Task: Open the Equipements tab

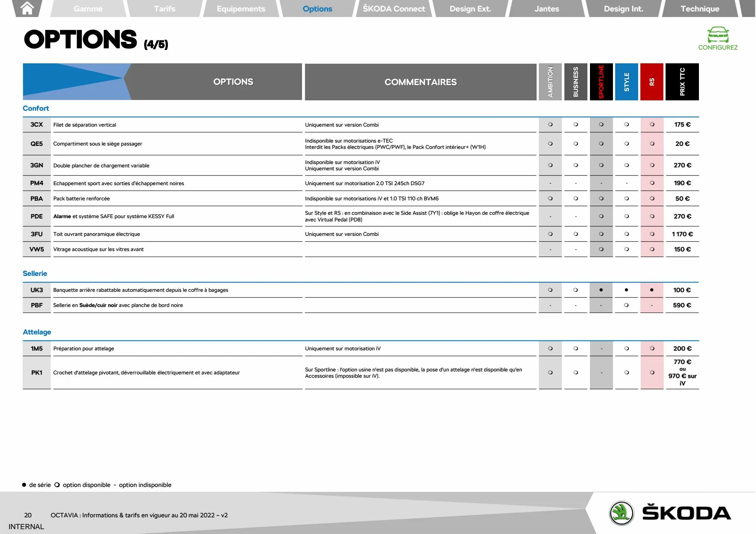Action: tap(241, 9)
